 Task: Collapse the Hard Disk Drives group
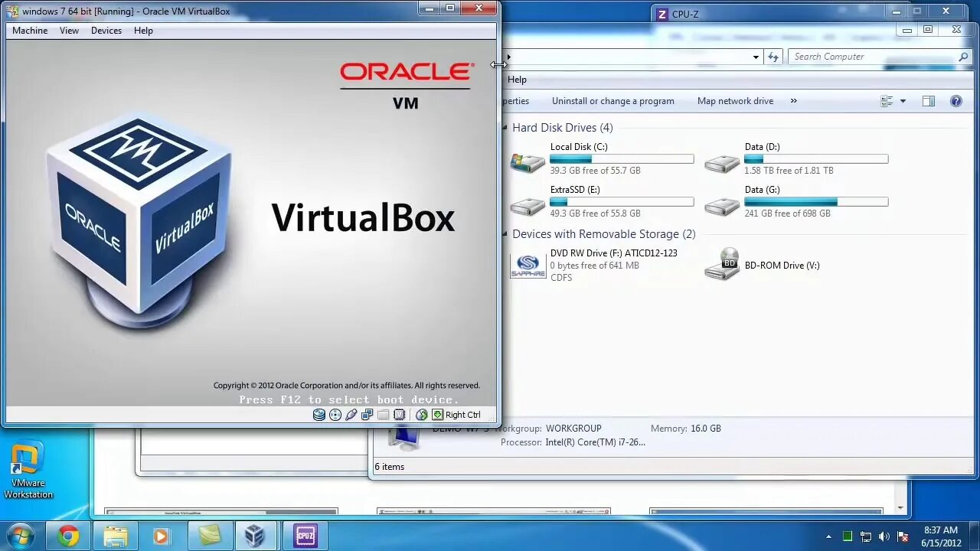click(505, 128)
